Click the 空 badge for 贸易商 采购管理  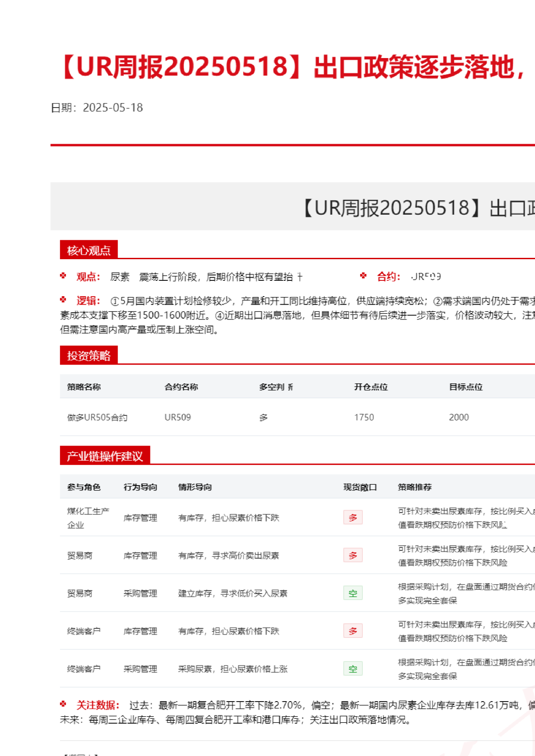353,593
